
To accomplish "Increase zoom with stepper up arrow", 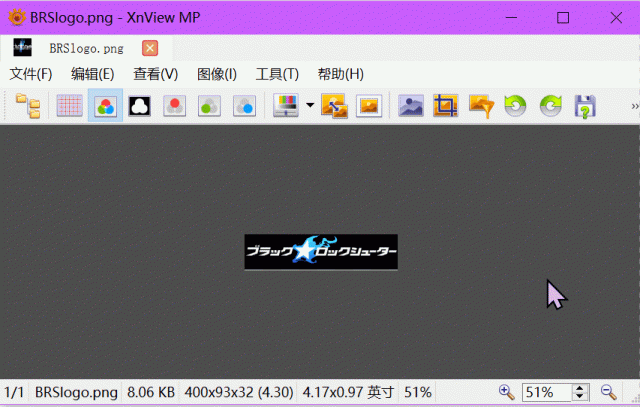I will click(x=580, y=388).
